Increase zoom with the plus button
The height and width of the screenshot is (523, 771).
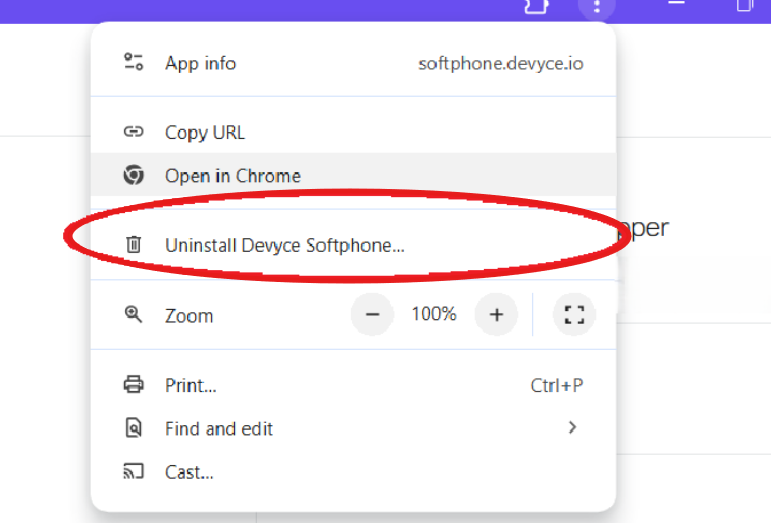coord(496,314)
